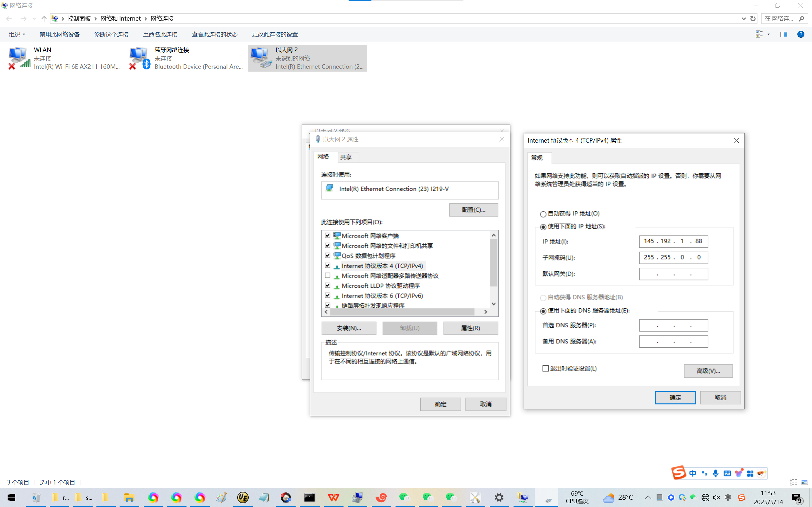Uncheck Internet Protocol Version 6 checkbox
The width and height of the screenshot is (812, 507).
[327, 295]
